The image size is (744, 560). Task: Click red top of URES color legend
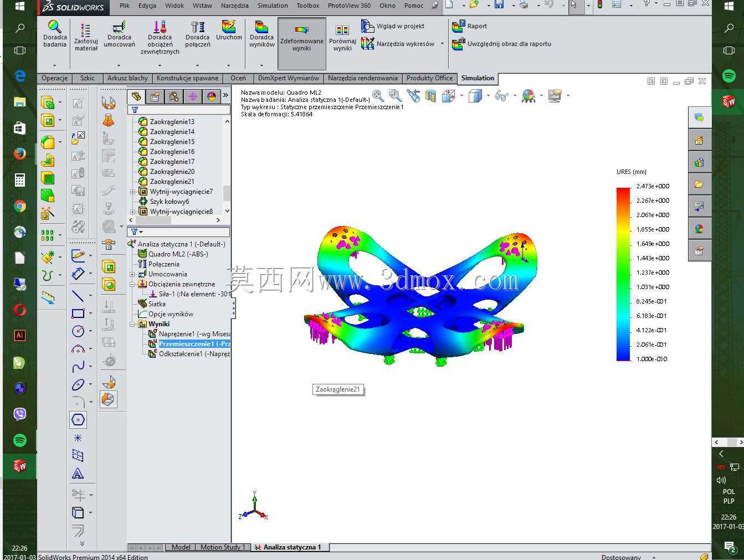623,191
